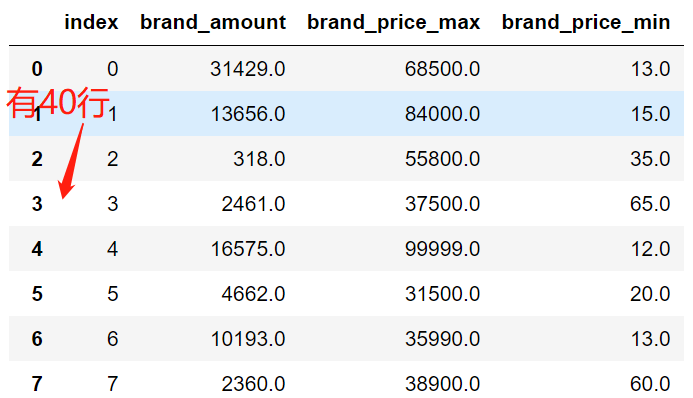Screen dimensions: 693x398
Task: Click brand_price_max value 31500.0
Action: point(442,294)
